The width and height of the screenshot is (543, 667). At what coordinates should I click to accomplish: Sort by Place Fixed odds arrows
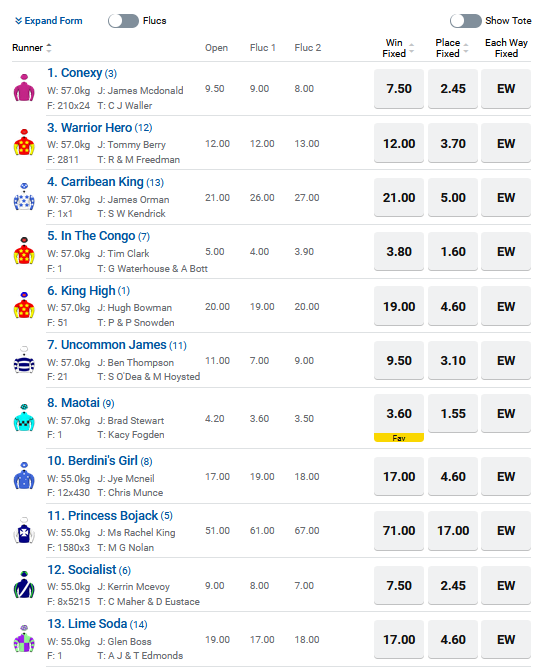click(x=466, y=48)
